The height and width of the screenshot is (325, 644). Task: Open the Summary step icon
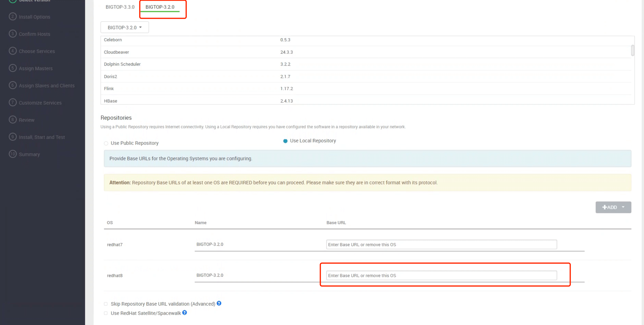(13, 154)
